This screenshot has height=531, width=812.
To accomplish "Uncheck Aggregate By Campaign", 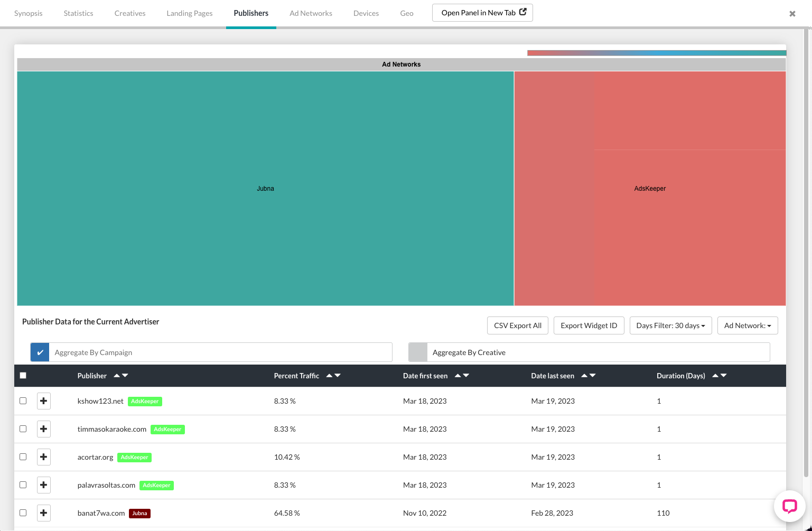I will point(40,352).
